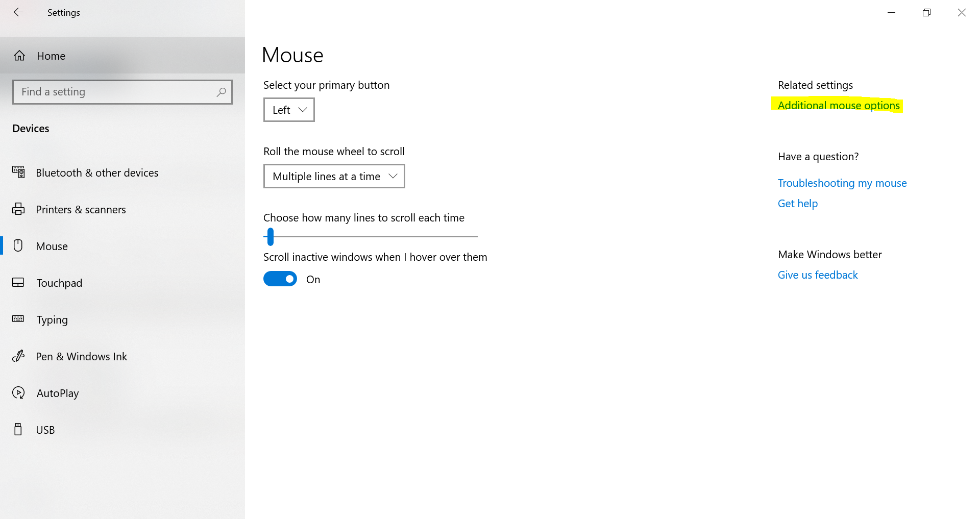Select Mouse in the Devices menu
This screenshot has width=980, height=519.
pos(52,246)
